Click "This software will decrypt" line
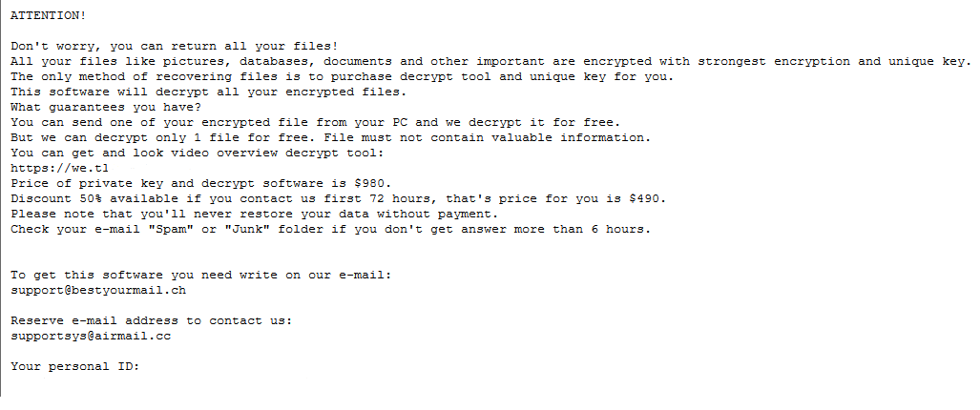This screenshot has height=410, width=980. [208, 92]
